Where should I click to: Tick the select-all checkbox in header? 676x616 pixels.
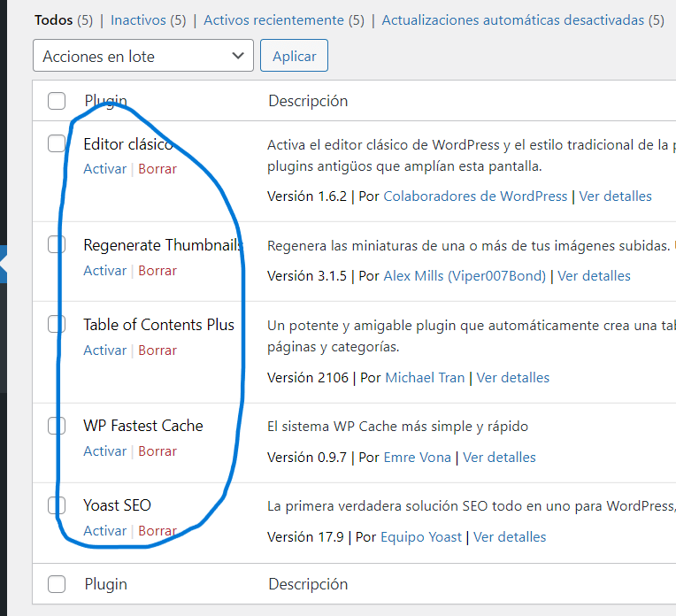57,101
